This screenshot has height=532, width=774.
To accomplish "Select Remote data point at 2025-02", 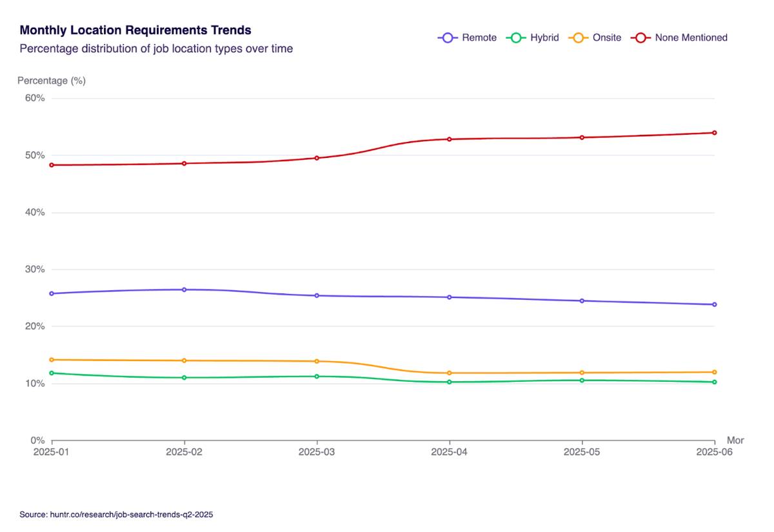I will [184, 290].
